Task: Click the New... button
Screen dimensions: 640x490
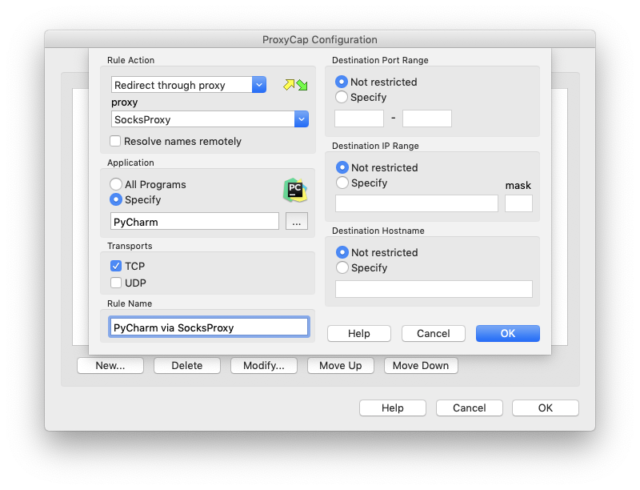Action: point(110,365)
